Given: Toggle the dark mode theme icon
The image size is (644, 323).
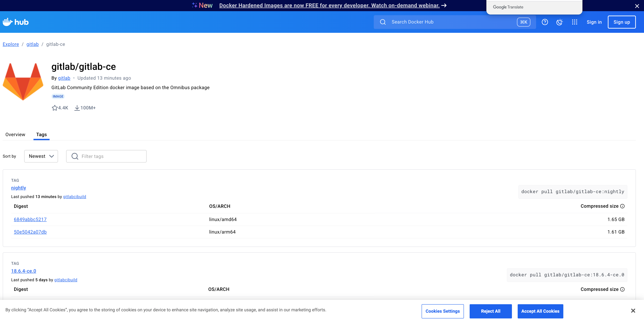Looking at the screenshot, I should (x=559, y=22).
